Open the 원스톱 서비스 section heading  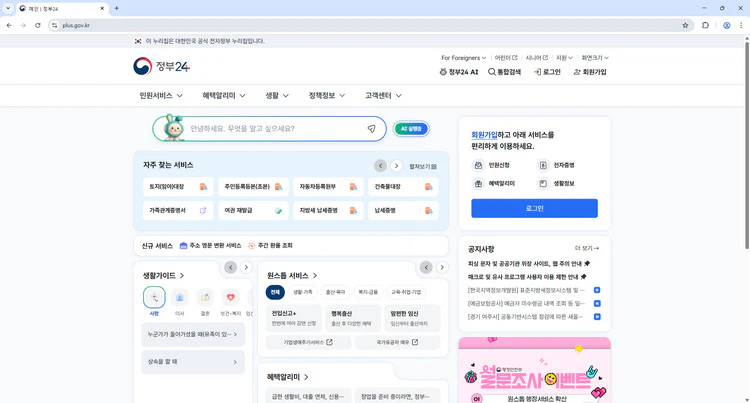point(292,276)
